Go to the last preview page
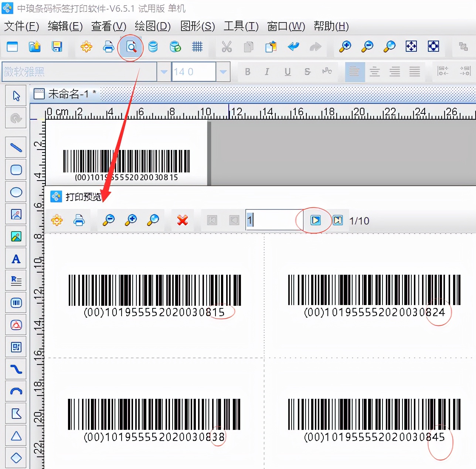Screen dimensions: 476x469 click(x=337, y=220)
